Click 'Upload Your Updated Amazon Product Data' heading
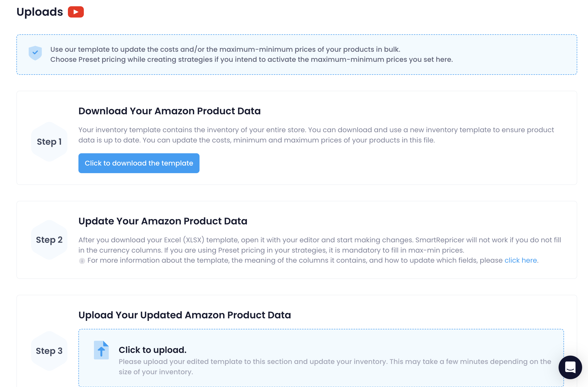 point(185,315)
